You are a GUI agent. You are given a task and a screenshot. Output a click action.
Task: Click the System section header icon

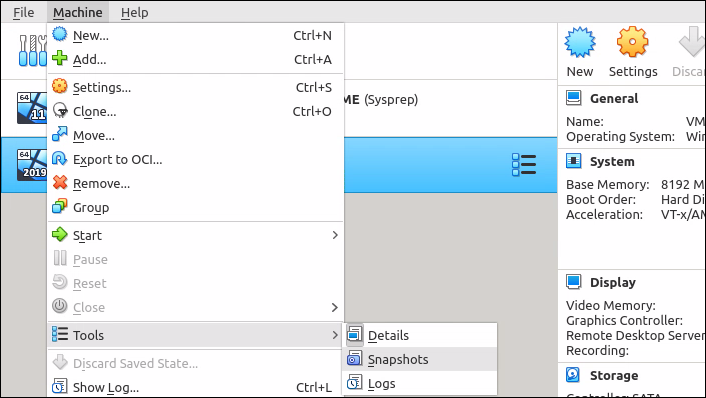(x=574, y=161)
